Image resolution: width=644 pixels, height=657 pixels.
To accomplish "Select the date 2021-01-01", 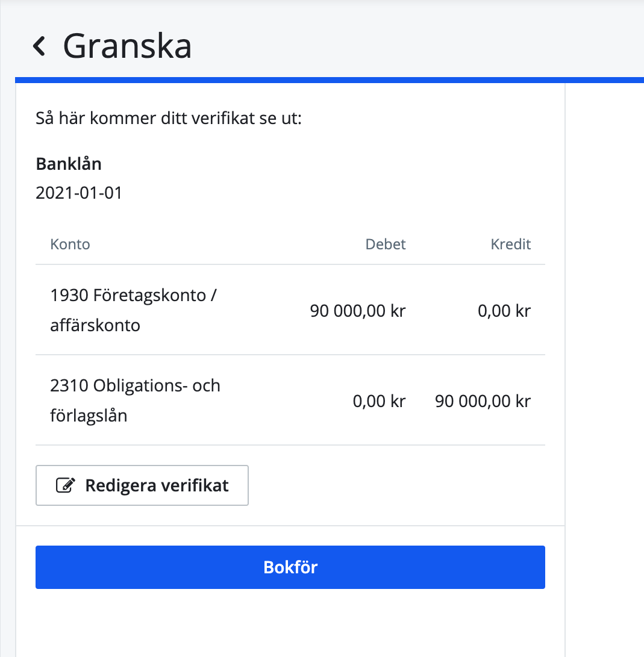I will click(x=78, y=193).
